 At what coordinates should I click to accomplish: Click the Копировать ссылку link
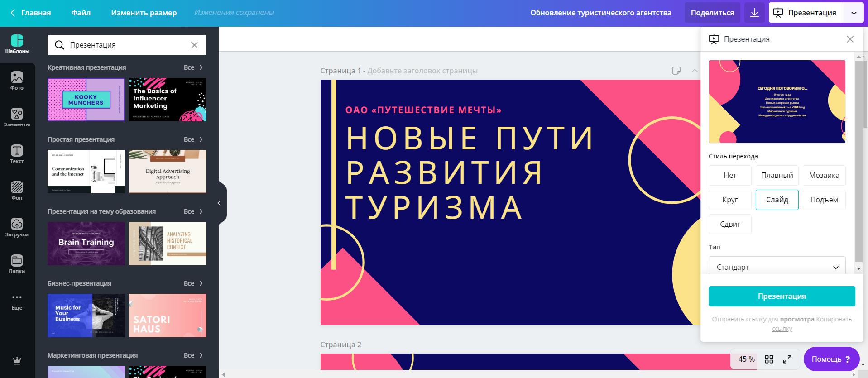834,320
